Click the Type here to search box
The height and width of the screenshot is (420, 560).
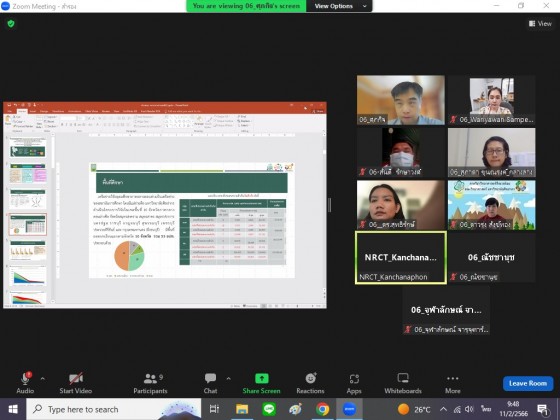114,409
